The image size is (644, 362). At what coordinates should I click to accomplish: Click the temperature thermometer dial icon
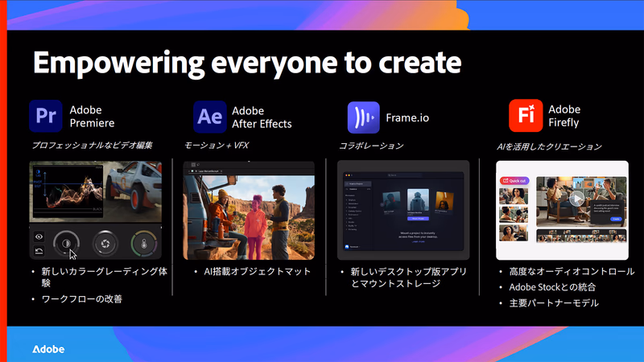pyautogui.click(x=144, y=244)
